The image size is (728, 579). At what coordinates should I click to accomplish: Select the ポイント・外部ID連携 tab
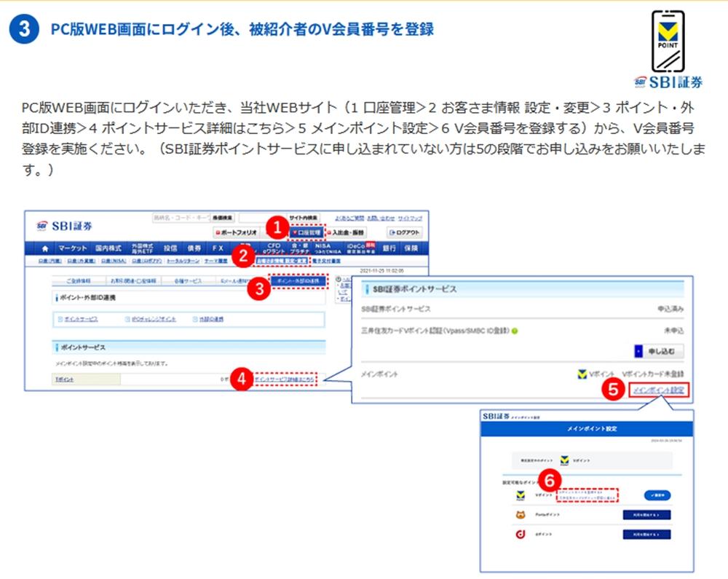click(x=298, y=281)
